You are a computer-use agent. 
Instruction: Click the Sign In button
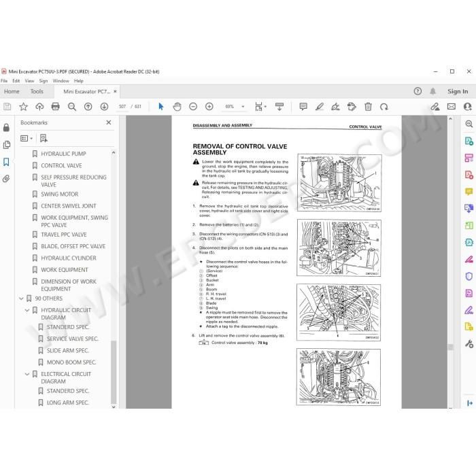coord(458,91)
